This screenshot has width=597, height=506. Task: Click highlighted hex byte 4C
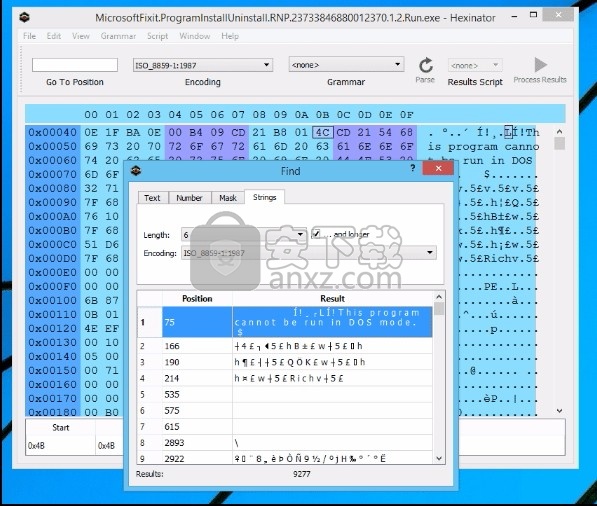click(322, 132)
